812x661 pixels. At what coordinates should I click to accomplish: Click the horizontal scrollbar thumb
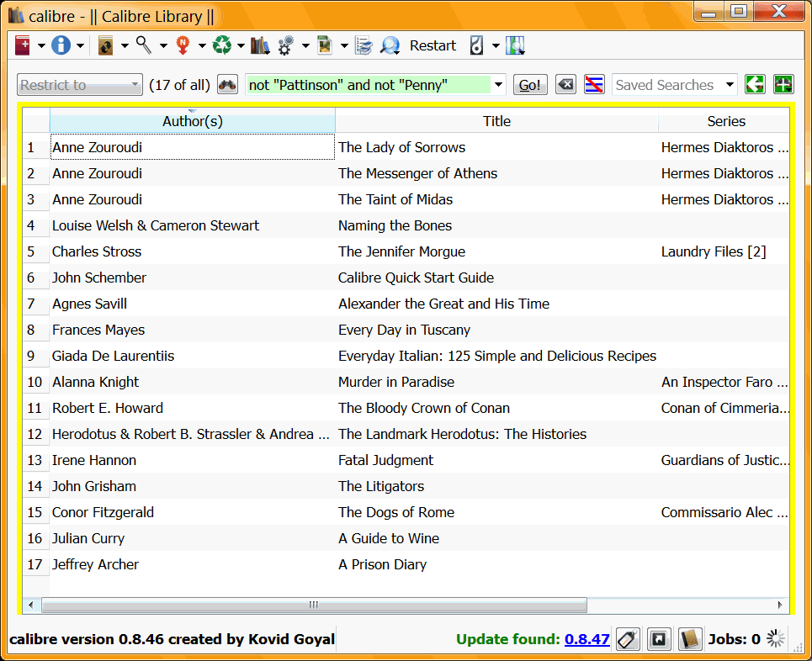314,605
